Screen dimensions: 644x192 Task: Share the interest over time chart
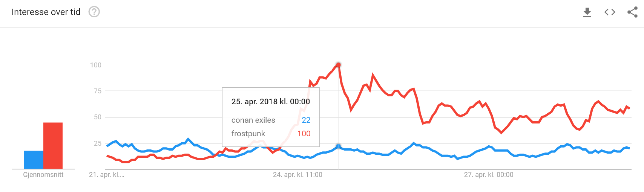pos(632,12)
